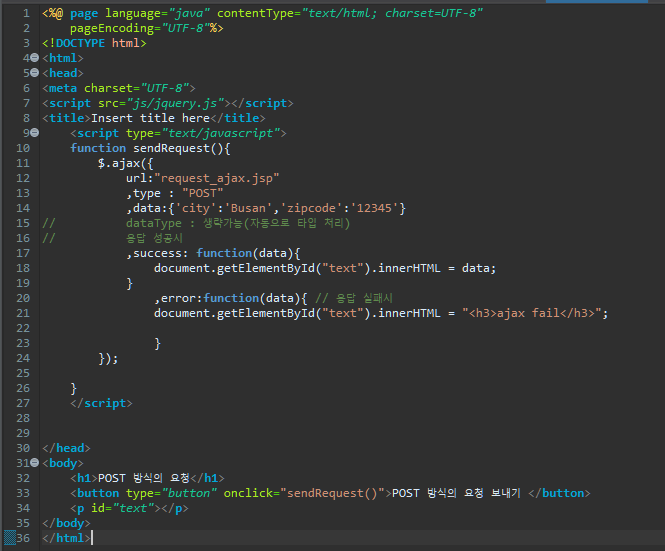The height and width of the screenshot is (551, 665).
Task: Collapse the body section fold on line 31
Action: (35, 463)
